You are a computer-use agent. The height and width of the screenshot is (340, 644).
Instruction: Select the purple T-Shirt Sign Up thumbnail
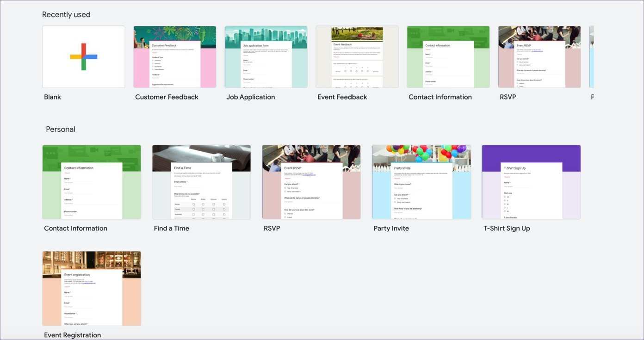(531, 182)
